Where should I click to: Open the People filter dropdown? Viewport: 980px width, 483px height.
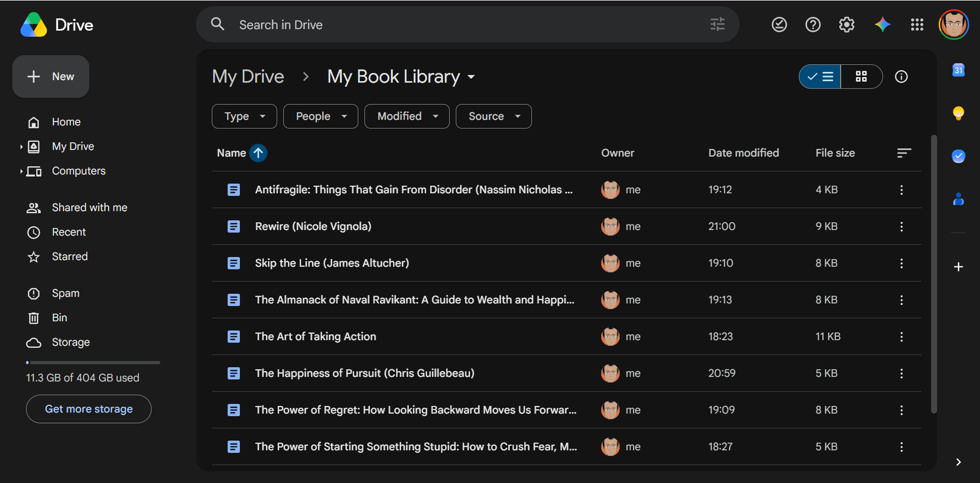(321, 116)
